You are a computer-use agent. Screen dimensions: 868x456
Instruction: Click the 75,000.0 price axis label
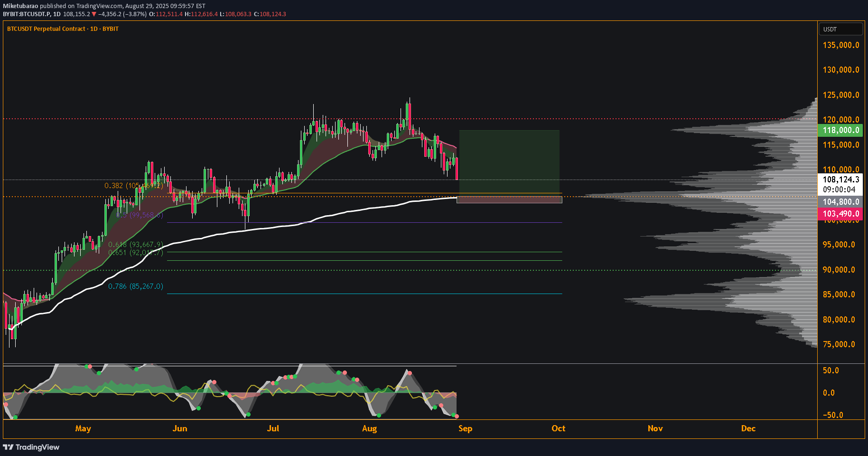pyautogui.click(x=839, y=344)
